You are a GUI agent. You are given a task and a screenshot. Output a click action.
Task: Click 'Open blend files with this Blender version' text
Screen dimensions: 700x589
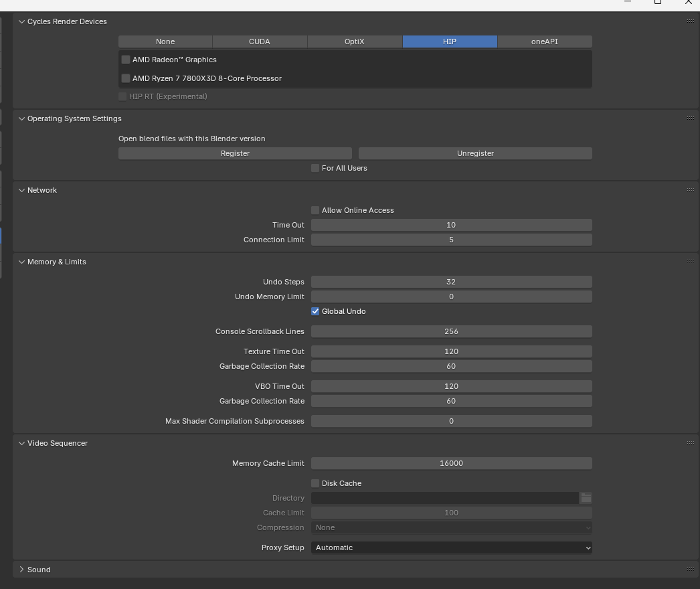click(191, 139)
